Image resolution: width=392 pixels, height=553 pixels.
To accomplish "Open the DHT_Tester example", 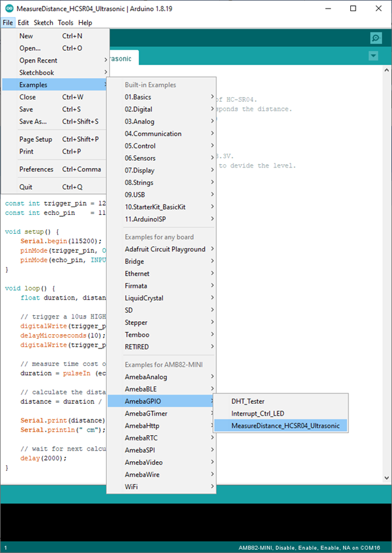I will point(247,401).
